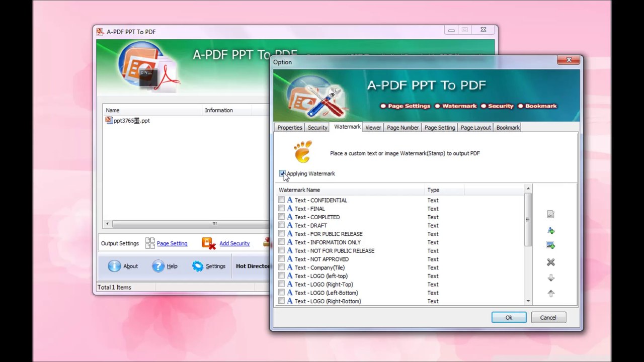
Task: Click the letter A icon beside NOT APPROVED
Action: point(289,259)
